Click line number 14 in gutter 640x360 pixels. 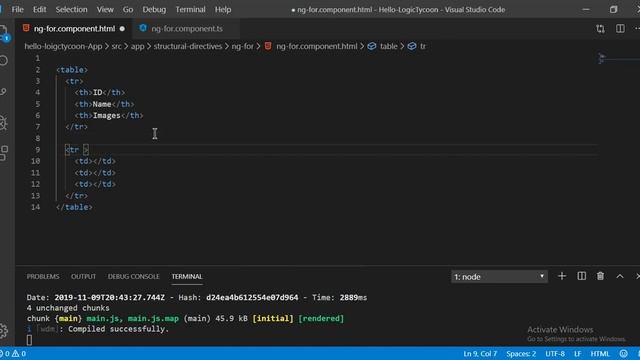[x=36, y=207]
